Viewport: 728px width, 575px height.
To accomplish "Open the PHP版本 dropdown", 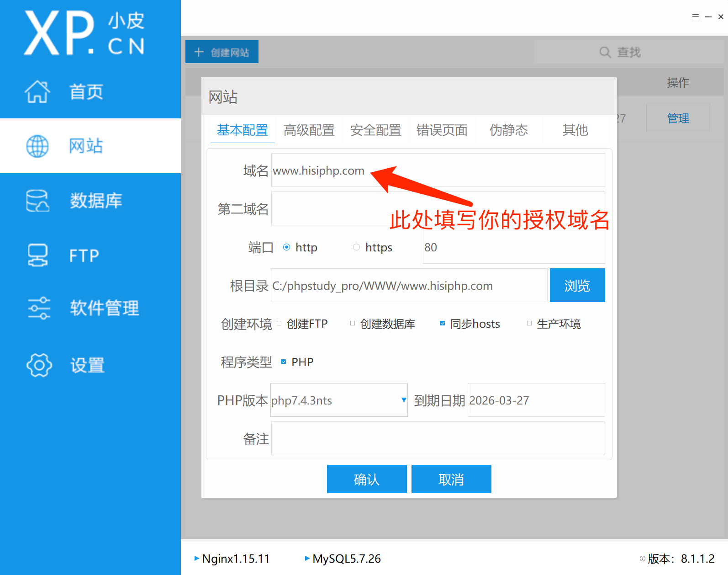I will (339, 400).
